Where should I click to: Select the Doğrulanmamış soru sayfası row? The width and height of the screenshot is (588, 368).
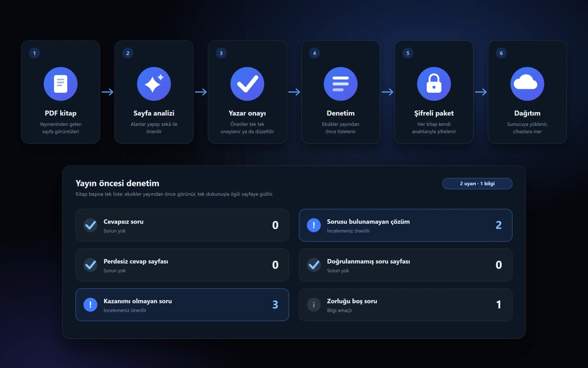click(x=405, y=265)
